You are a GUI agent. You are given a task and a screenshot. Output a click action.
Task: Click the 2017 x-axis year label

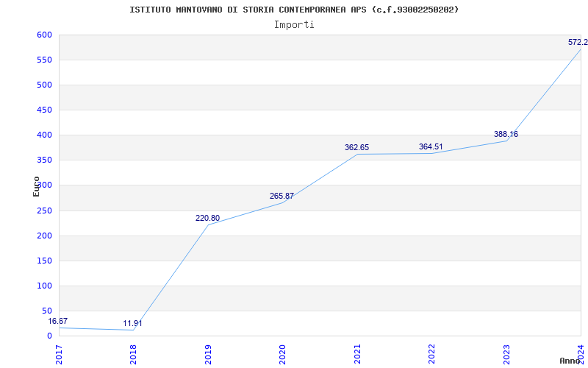(59, 354)
